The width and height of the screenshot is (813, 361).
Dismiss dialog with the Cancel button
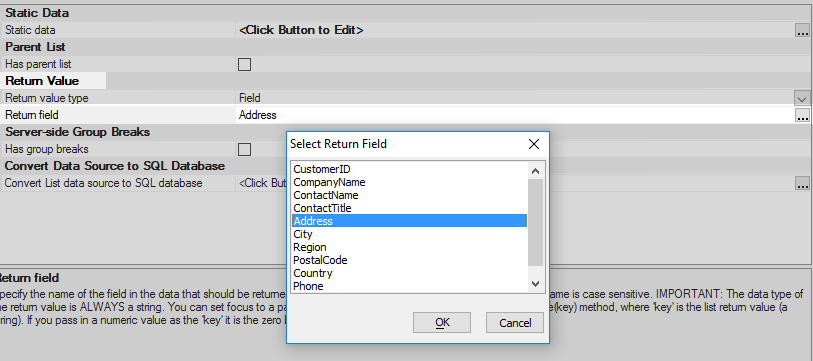tap(515, 323)
